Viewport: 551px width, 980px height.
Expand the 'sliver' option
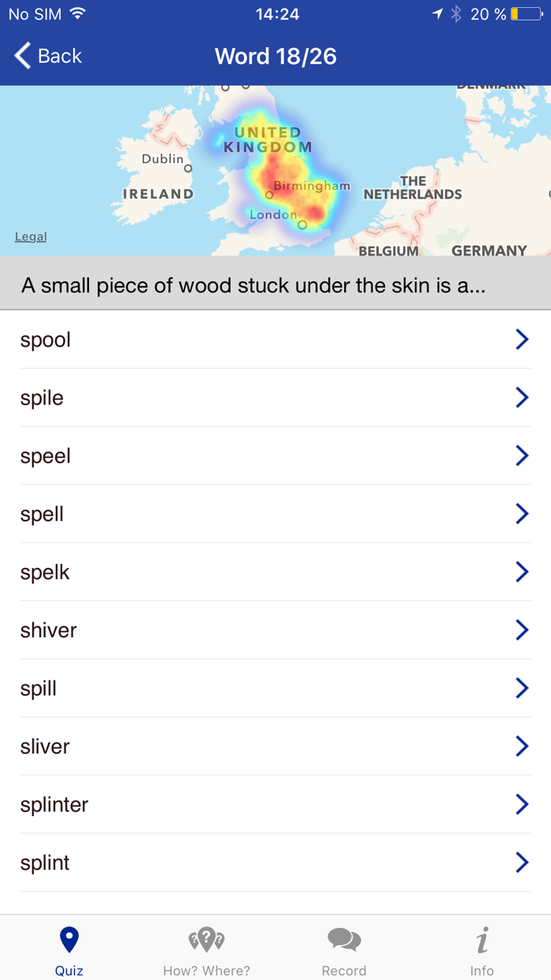522,746
